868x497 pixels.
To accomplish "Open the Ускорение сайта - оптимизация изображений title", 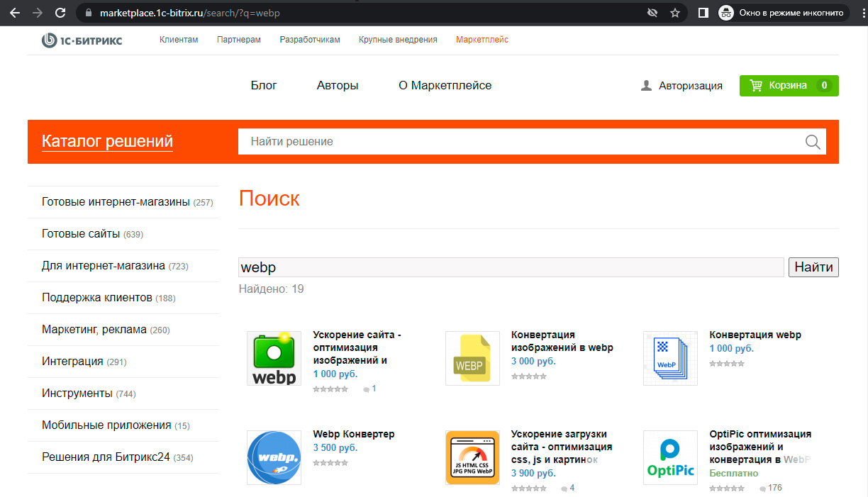I will pos(357,347).
